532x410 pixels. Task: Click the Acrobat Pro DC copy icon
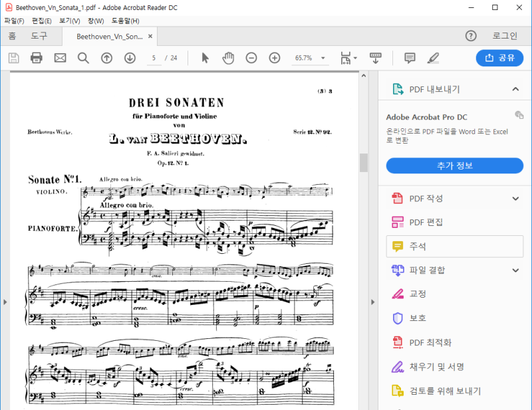click(519, 115)
